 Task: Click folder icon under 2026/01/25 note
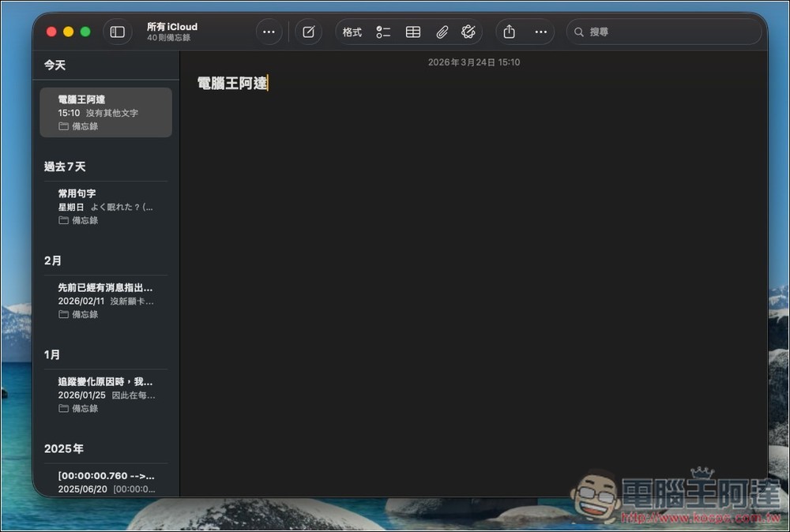click(63, 409)
